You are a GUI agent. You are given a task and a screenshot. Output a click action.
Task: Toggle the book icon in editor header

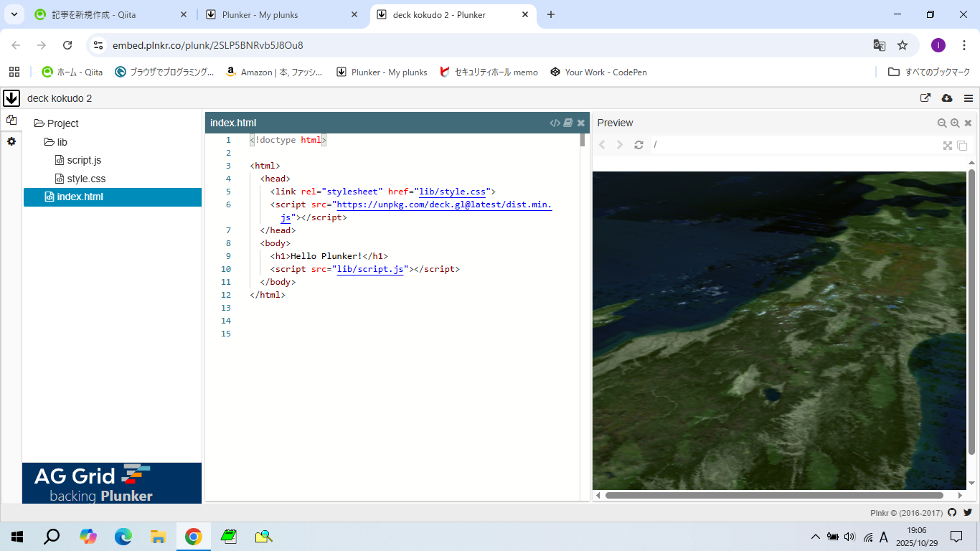[567, 123]
